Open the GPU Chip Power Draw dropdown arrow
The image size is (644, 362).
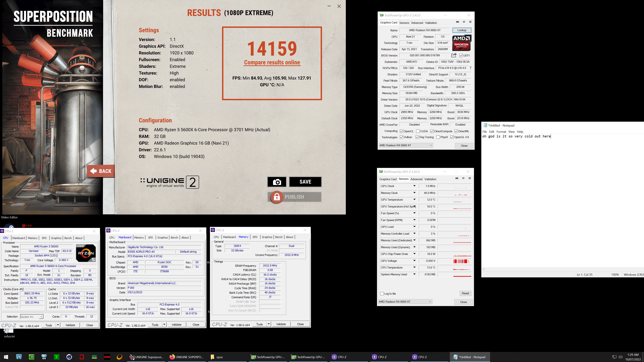[x=414, y=254]
